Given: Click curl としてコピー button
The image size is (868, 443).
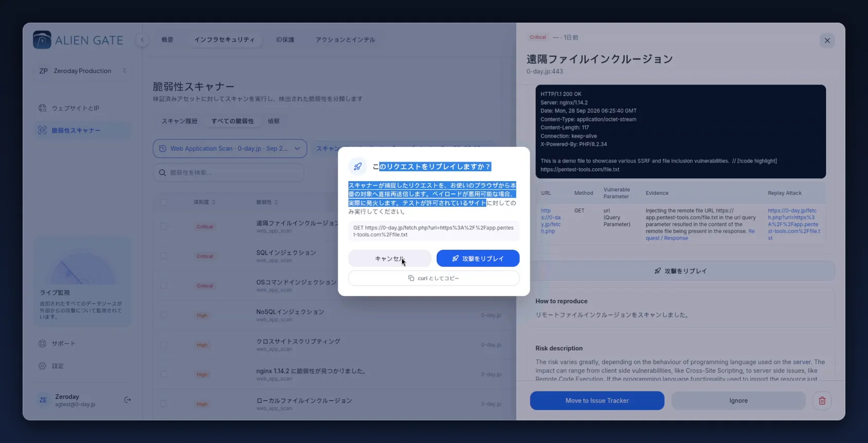Looking at the screenshot, I should click(433, 278).
